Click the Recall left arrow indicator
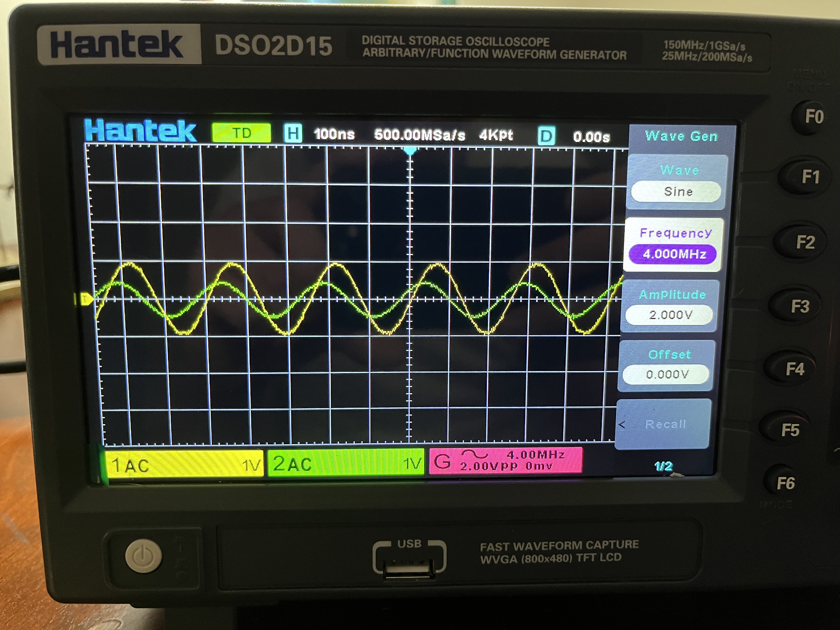 click(621, 425)
